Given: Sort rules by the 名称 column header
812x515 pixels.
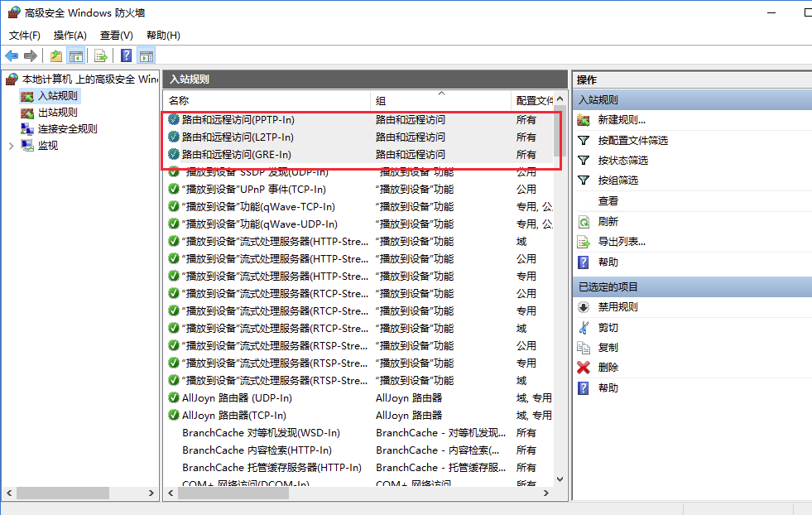Looking at the screenshot, I should 179,100.
